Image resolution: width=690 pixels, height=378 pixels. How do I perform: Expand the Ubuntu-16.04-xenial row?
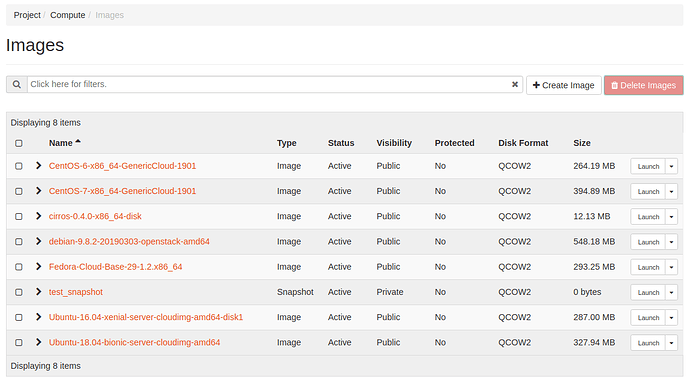[38, 317]
